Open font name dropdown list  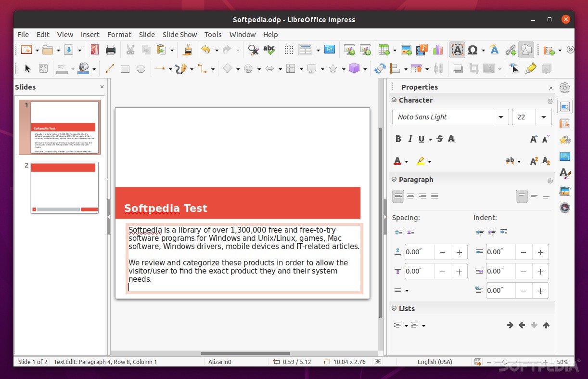(x=501, y=117)
